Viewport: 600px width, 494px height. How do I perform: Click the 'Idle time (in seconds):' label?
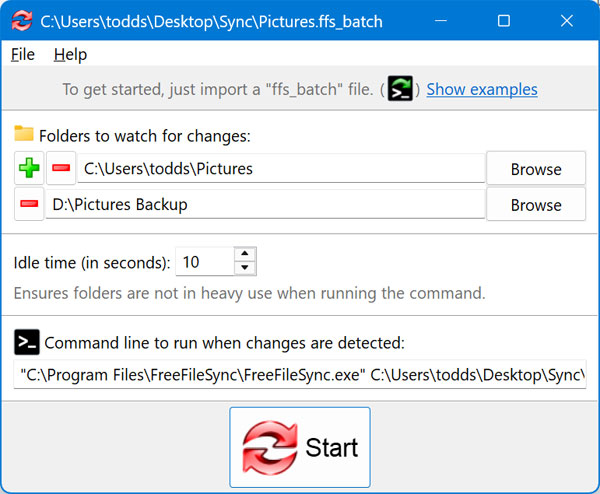click(92, 263)
